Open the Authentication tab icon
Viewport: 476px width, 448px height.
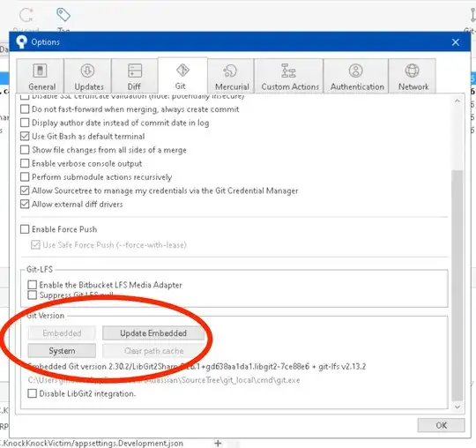coord(356,71)
